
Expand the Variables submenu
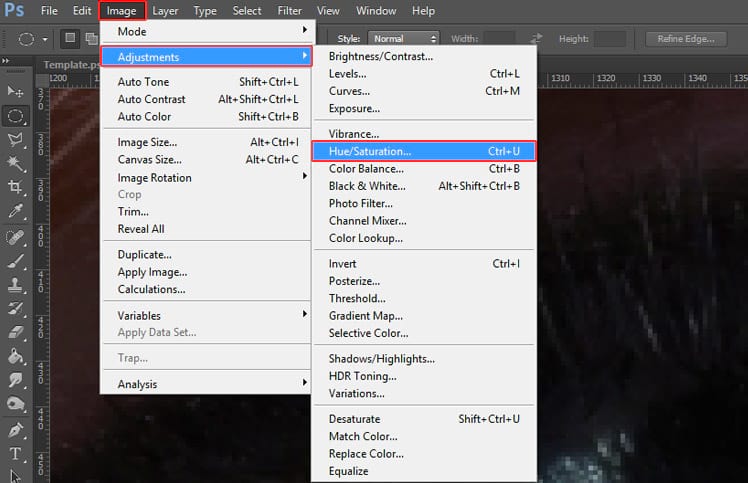point(206,315)
